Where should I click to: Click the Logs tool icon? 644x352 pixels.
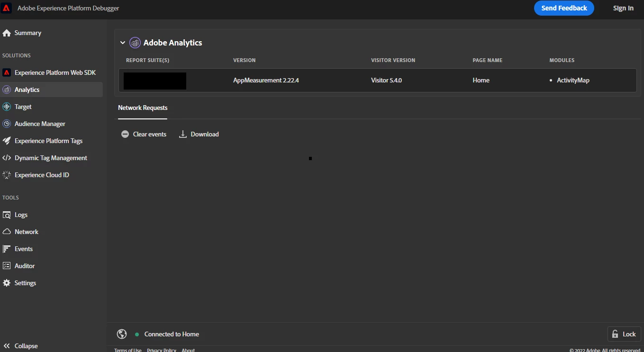7,215
